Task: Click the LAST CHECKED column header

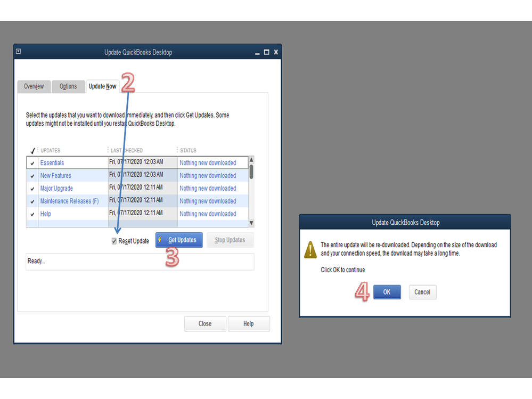Action: click(x=127, y=150)
